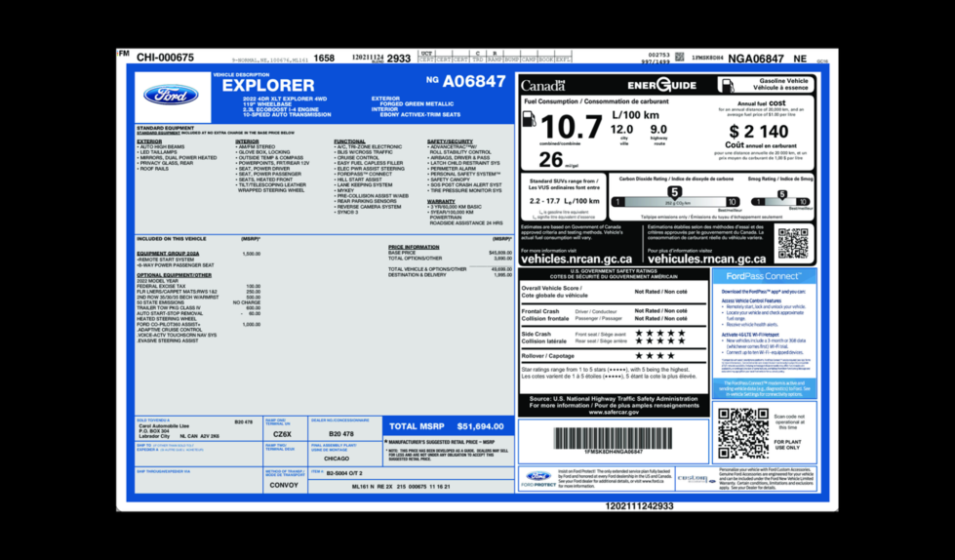Click the TOTAL MSRP $51,694.00 banner
This screenshot has width=955, height=560.
[x=448, y=426]
